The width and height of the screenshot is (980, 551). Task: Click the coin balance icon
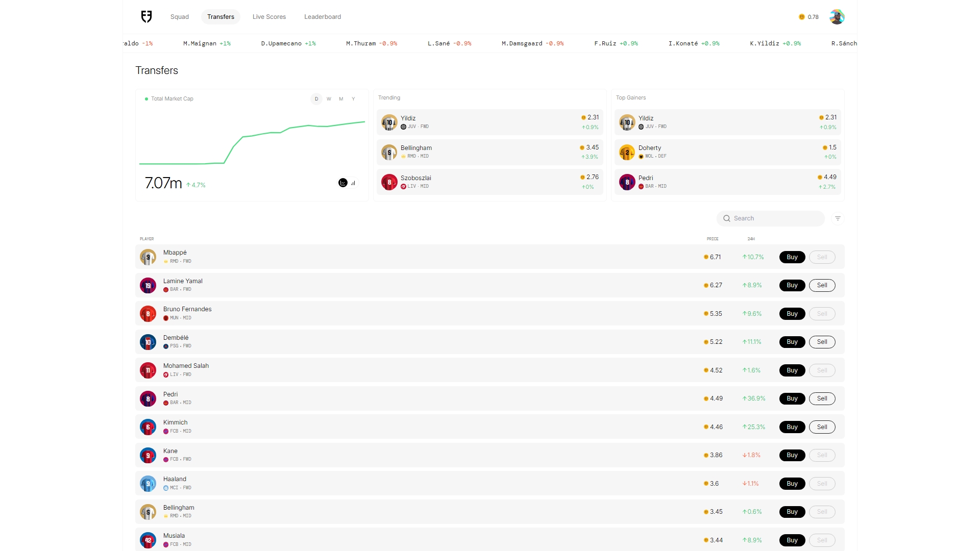click(801, 17)
